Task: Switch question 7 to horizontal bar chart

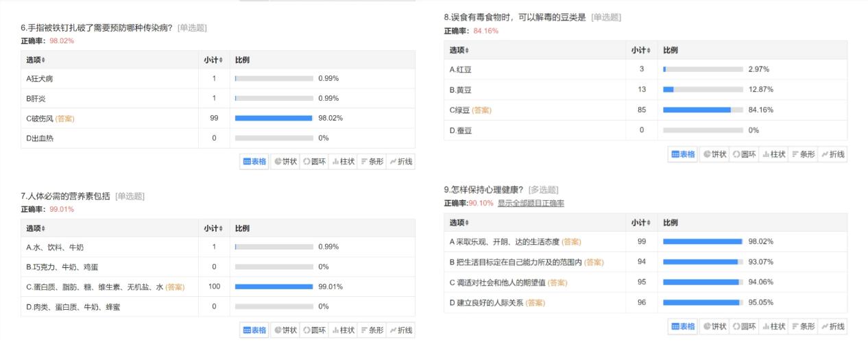Action: (x=372, y=330)
